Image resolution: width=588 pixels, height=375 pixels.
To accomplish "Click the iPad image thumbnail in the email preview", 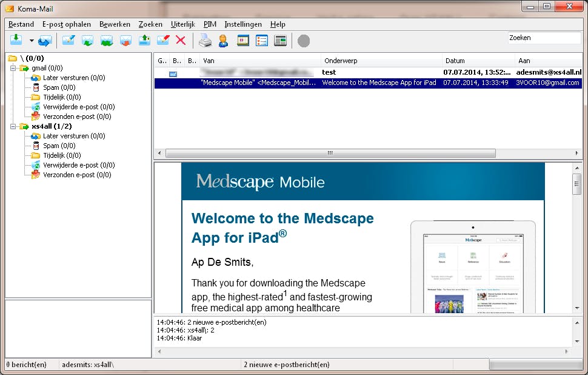I will tap(473, 267).
